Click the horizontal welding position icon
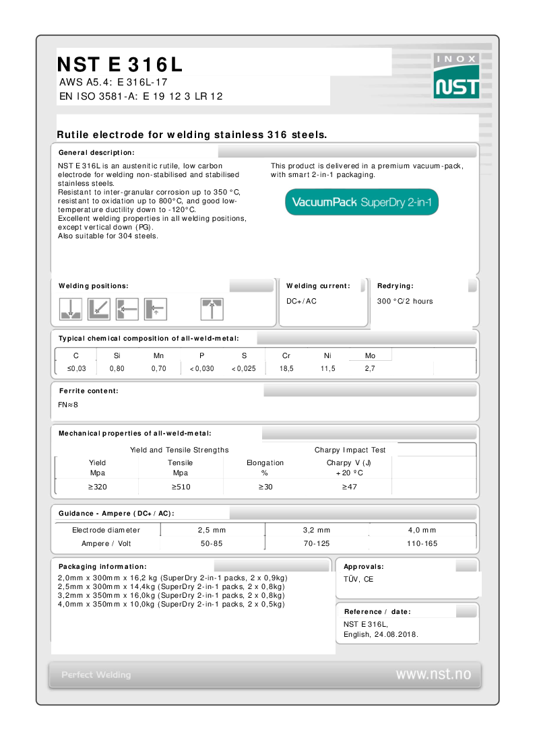535x756 pixels. (127, 309)
